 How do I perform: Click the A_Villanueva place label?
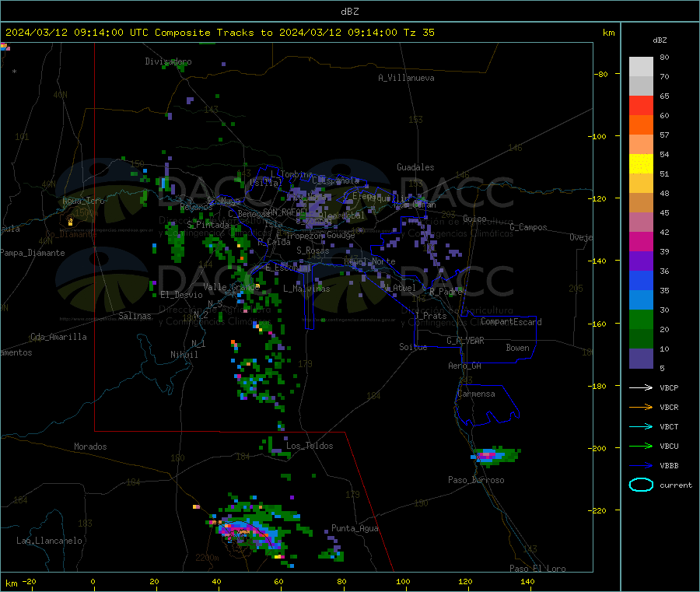pos(406,78)
